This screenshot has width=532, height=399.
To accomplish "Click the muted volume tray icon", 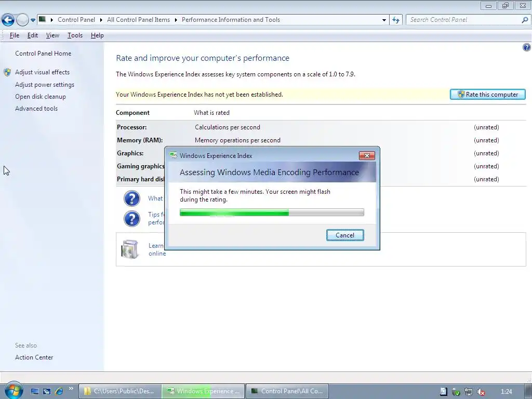I will coord(481,392).
